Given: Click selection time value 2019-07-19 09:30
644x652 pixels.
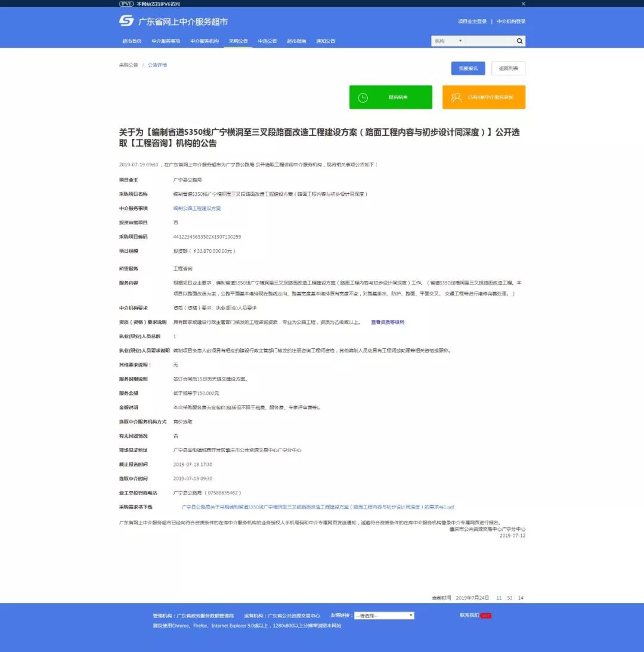Looking at the screenshot, I should pos(193,478).
